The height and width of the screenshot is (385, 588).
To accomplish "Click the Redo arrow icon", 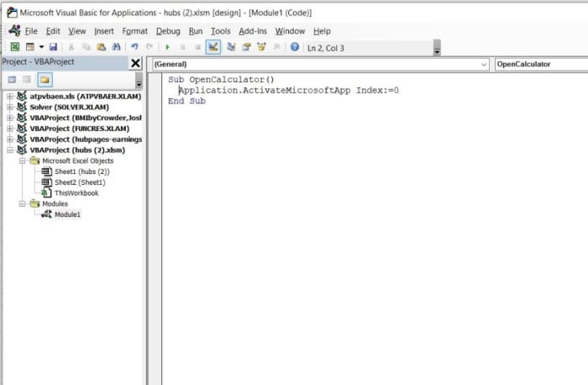I will (150, 47).
